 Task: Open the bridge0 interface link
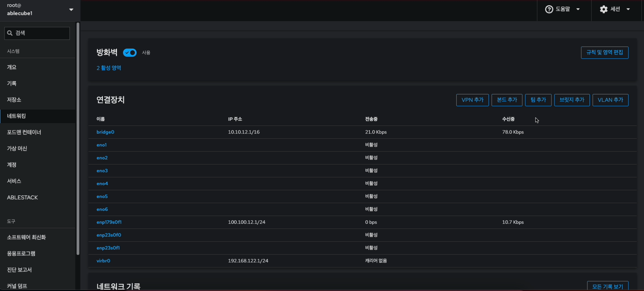coord(105,132)
